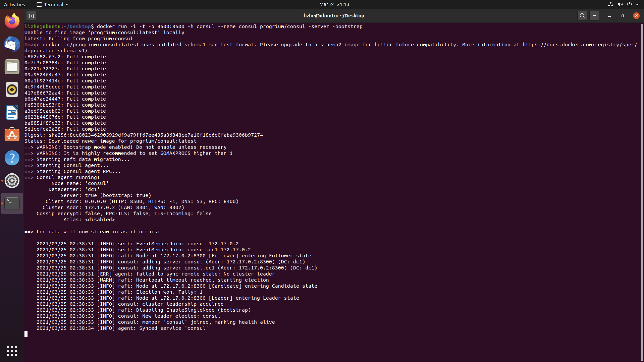
Task: Click the 'Digest: sha256' line
Action: click(x=144, y=135)
